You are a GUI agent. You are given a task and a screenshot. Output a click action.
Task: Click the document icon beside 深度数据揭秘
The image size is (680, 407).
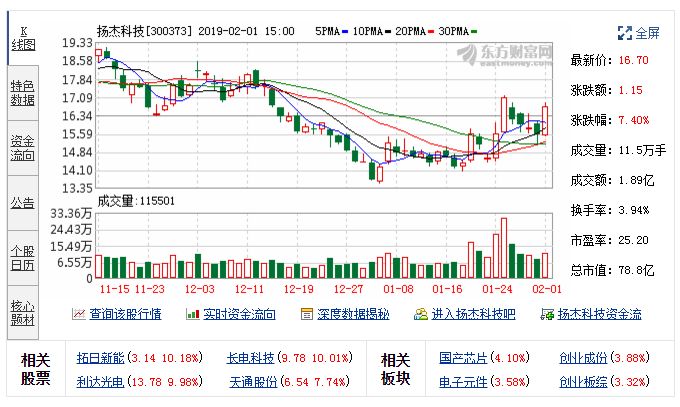tap(307, 314)
